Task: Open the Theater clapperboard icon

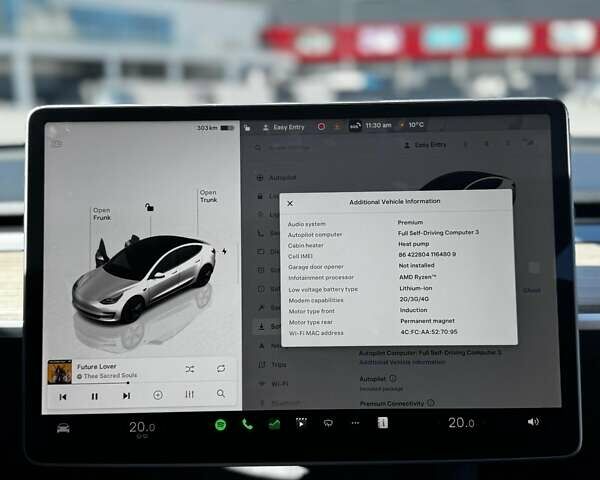Action: click(x=301, y=423)
